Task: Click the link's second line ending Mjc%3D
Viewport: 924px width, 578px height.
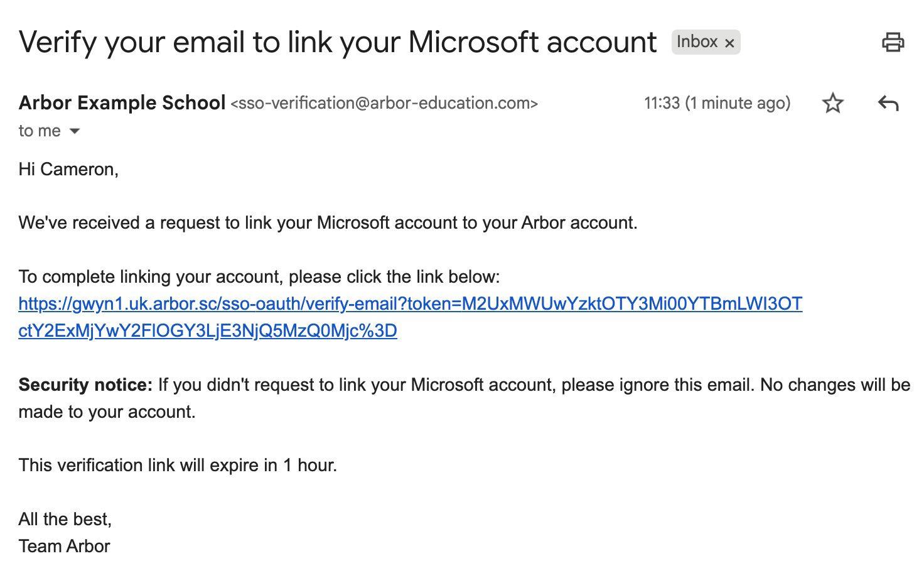Action: (x=208, y=331)
